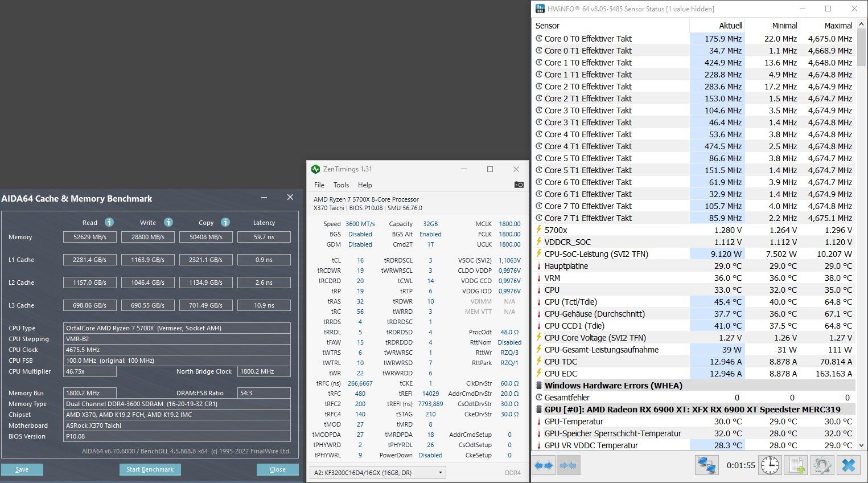Select the GPU [#0] AMD Radeon RX 6900 XT group row
Viewport: 868px width, 483px height.
click(x=694, y=410)
